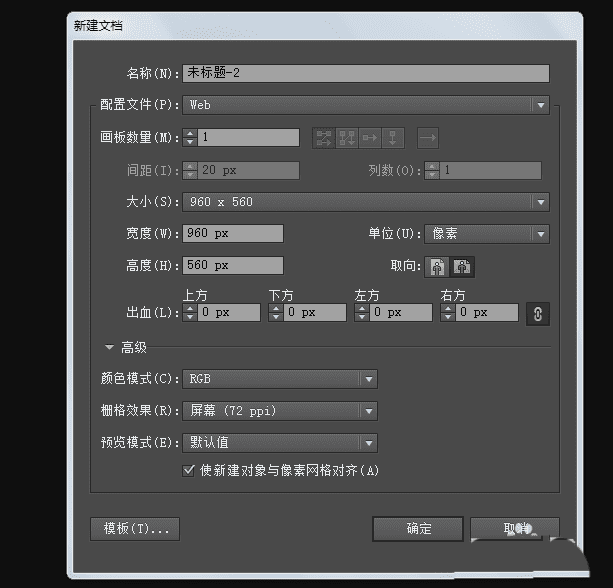613x588 pixels.
Task: Click the 右方 right bleed field
Action: (x=487, y=312)
